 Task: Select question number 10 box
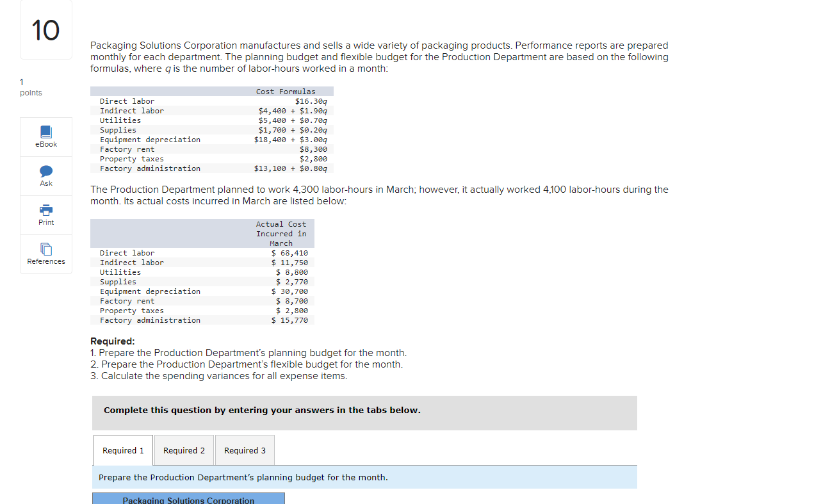(46, 30)
